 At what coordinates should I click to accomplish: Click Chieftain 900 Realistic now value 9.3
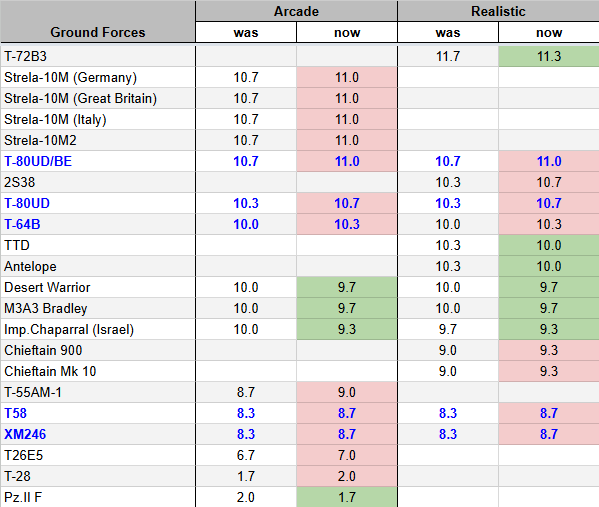[549, 350]
